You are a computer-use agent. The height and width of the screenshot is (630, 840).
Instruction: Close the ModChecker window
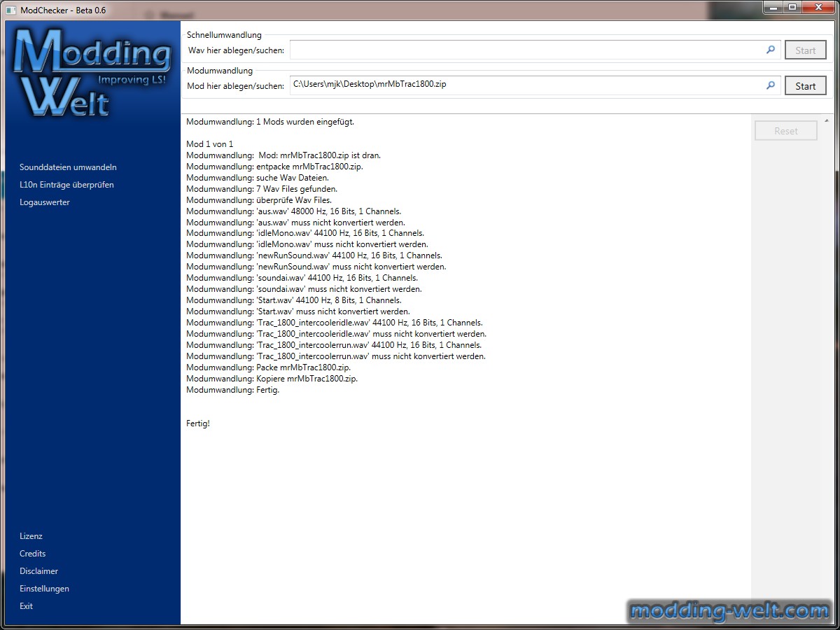tap(816, 8)
